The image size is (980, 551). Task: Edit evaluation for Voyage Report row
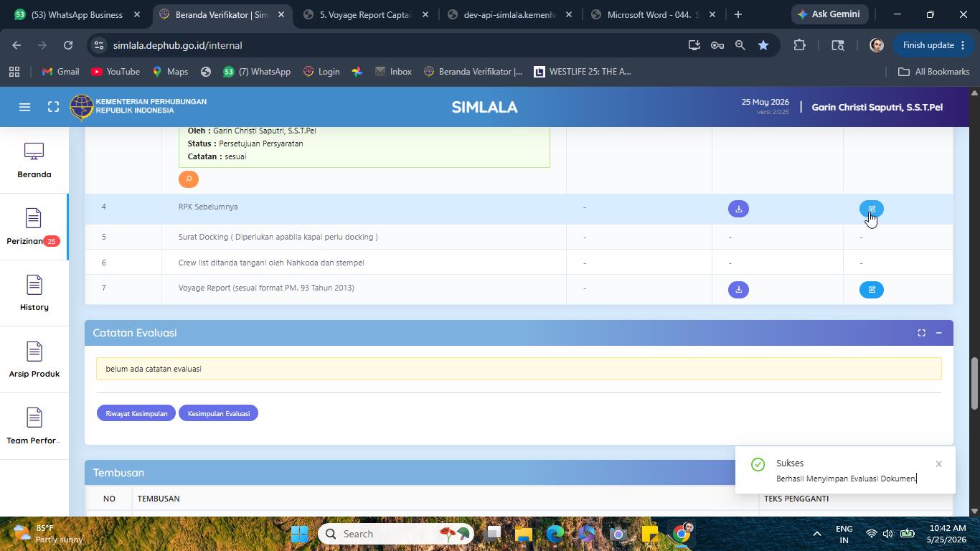[x=872, y=290]
